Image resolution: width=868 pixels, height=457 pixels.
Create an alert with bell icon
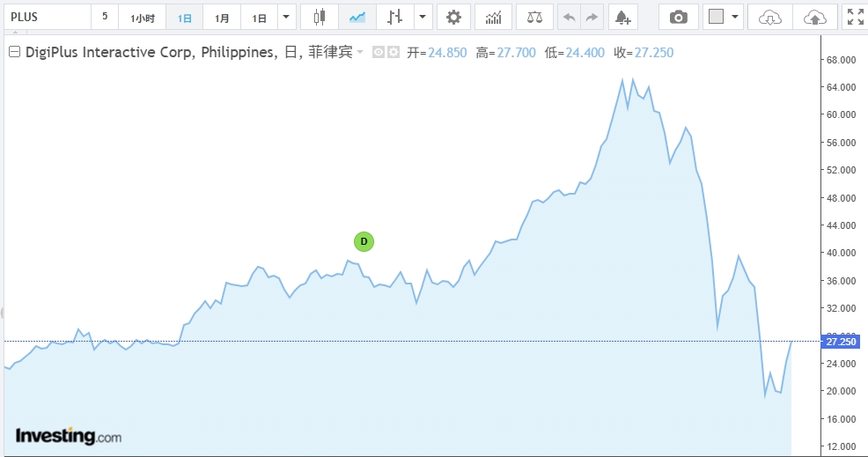click(x=622, y=18)
